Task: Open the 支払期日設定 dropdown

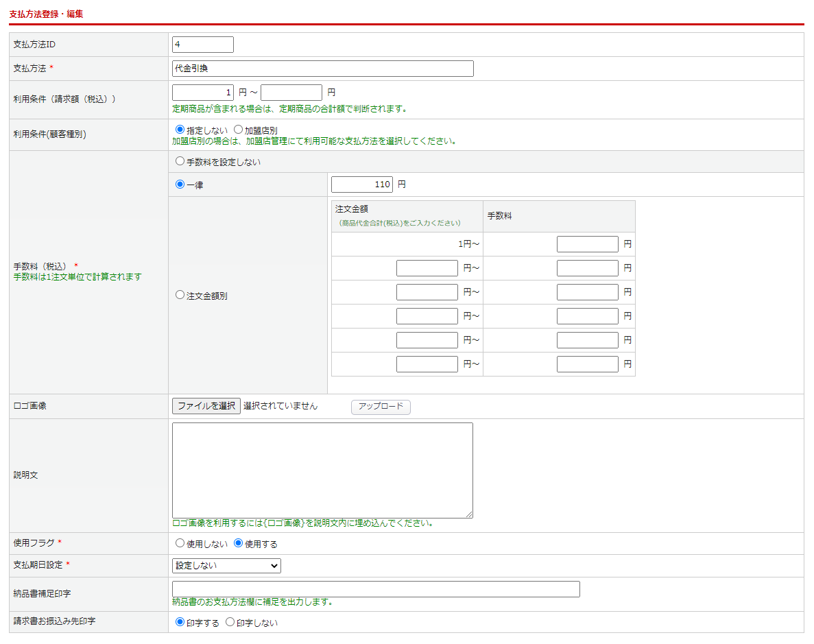Action: click(226, 566)
